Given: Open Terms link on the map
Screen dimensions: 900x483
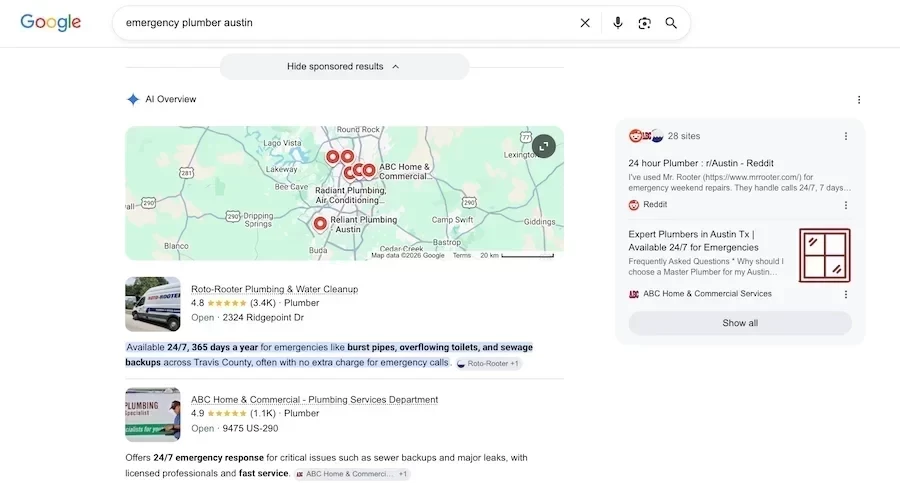Looking at the screenshot, I should pos(461,256).
